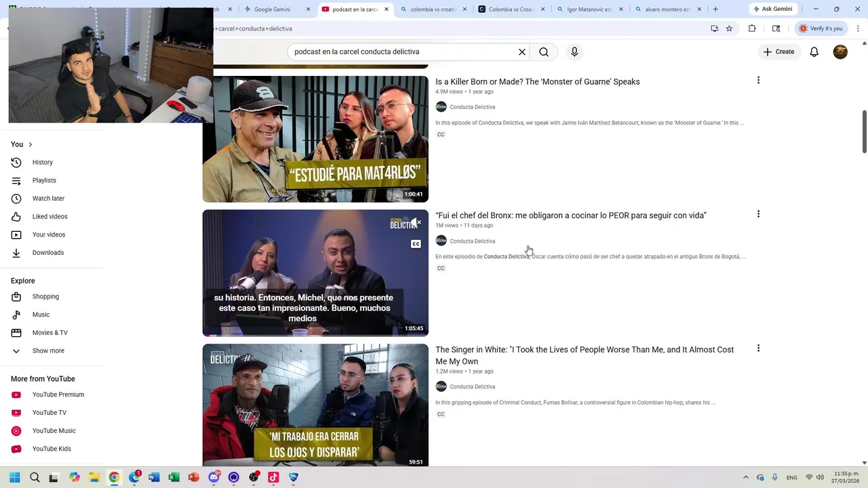
Task: Open YouTube Kids link
Action: click(52, 449)
